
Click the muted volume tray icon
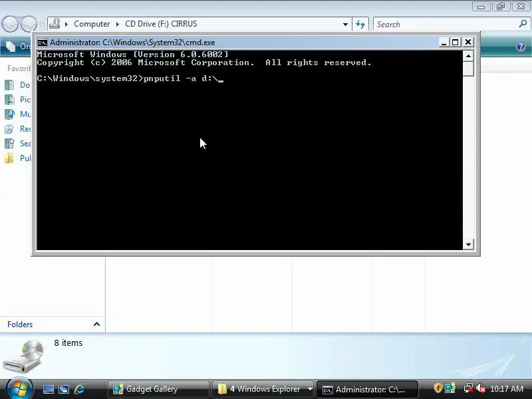(480, 388)
